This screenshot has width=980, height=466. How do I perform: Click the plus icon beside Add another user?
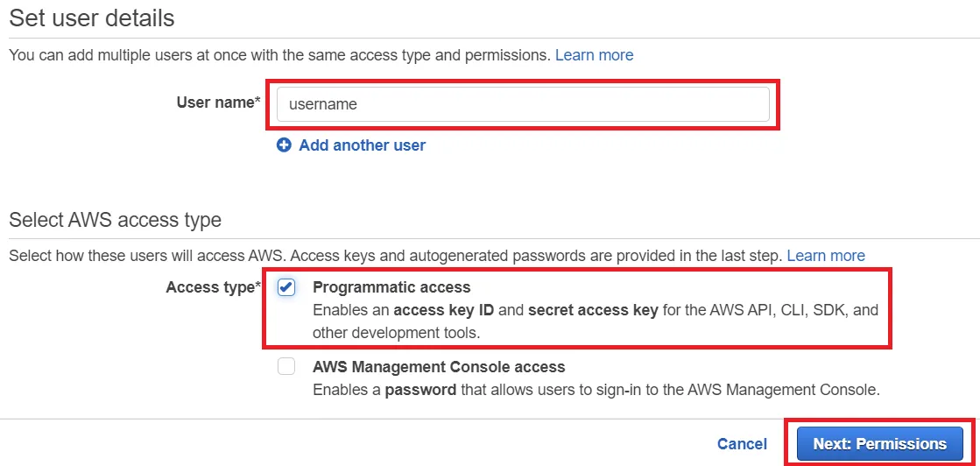tap(284, 145)
